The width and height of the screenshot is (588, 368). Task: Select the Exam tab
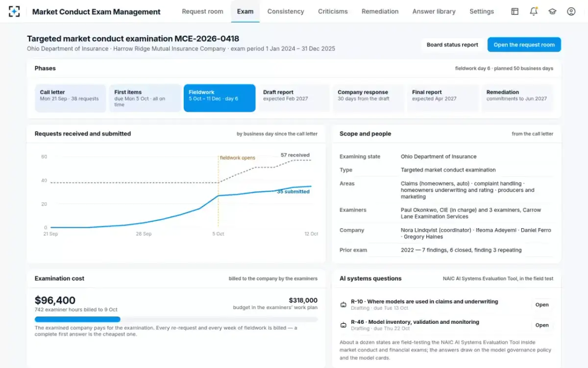point(245,11)
